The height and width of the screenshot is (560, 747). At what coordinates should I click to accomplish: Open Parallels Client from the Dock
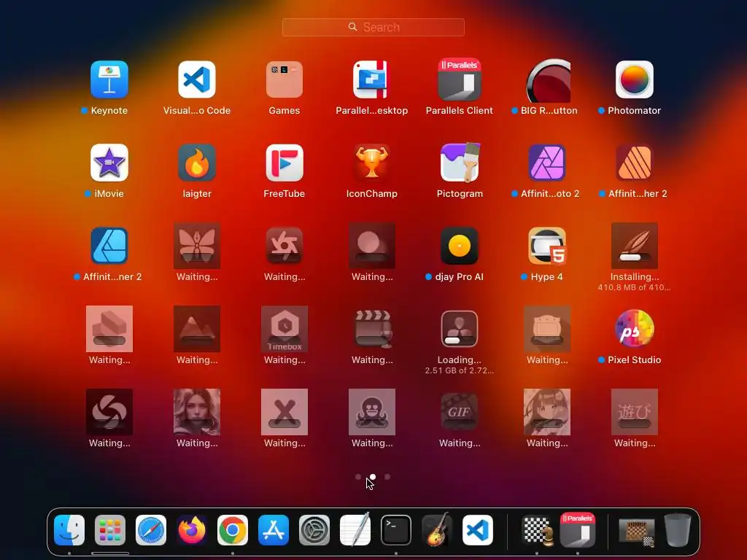(x=578, y=529)
